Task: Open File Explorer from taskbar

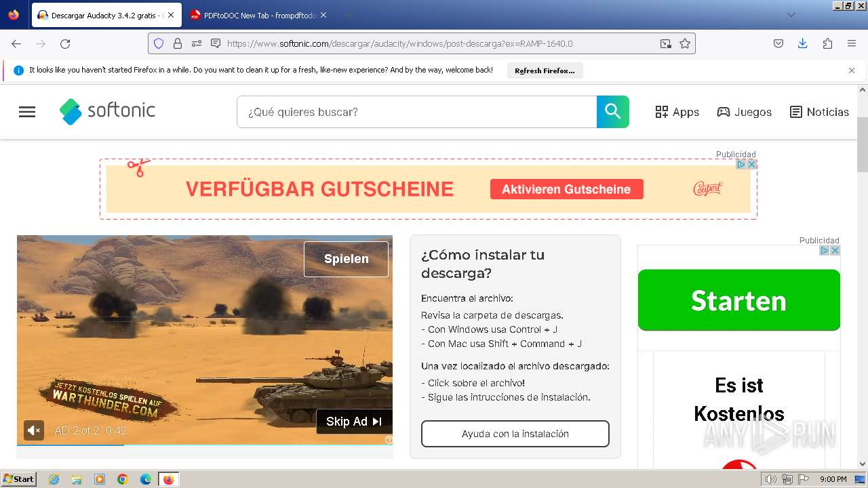Action: 77,479
